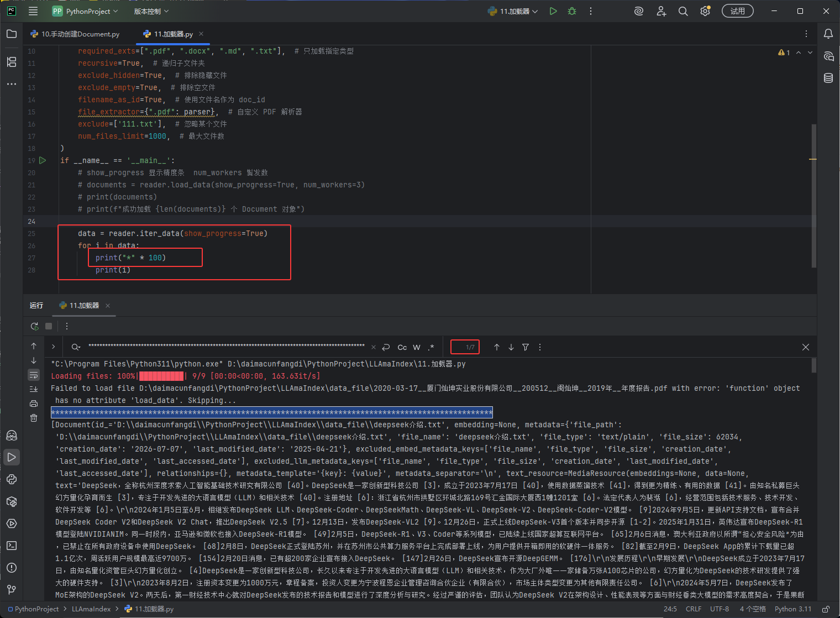Screen dimensions: 840x618
Task: Clear all console output trash icon
Action: point(34,418)
